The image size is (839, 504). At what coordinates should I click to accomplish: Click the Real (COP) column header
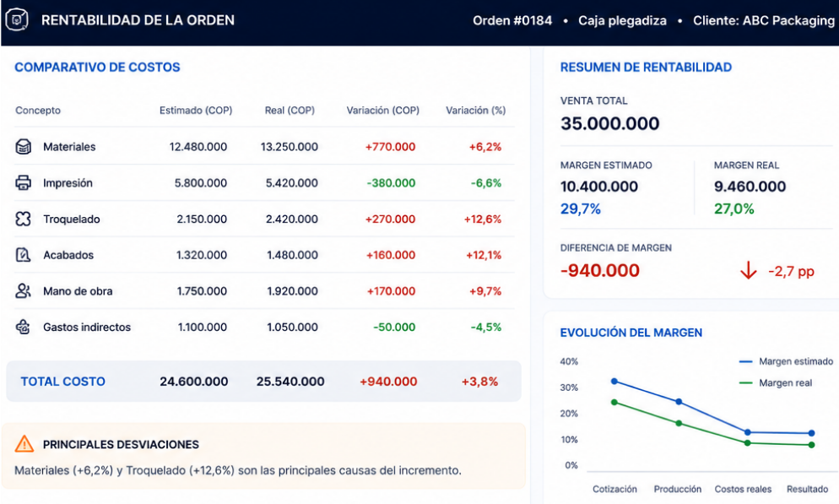coord(290,111)
